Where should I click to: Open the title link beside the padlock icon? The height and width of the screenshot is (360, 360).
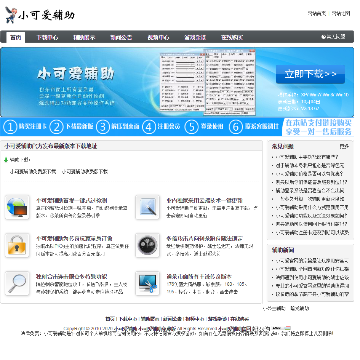[74, 239]
